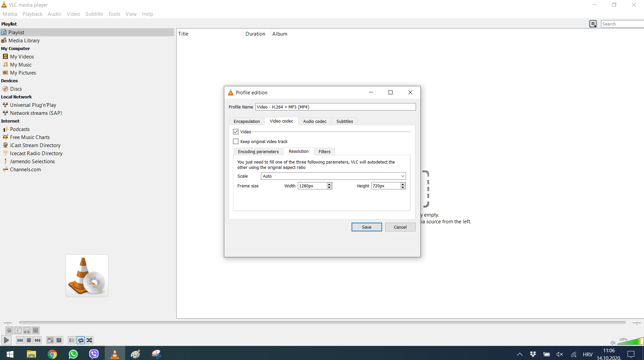Toggle fullscreen video mode
This screenshot has width=644, height=360.
coord(50,340)
